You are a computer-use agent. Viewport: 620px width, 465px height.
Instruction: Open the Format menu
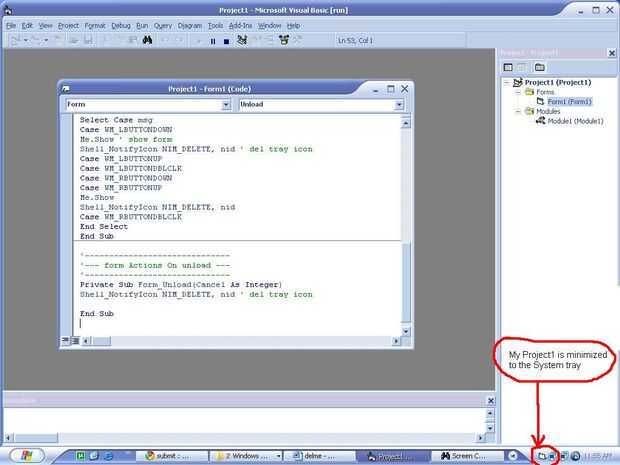click(x=95, y=26)
